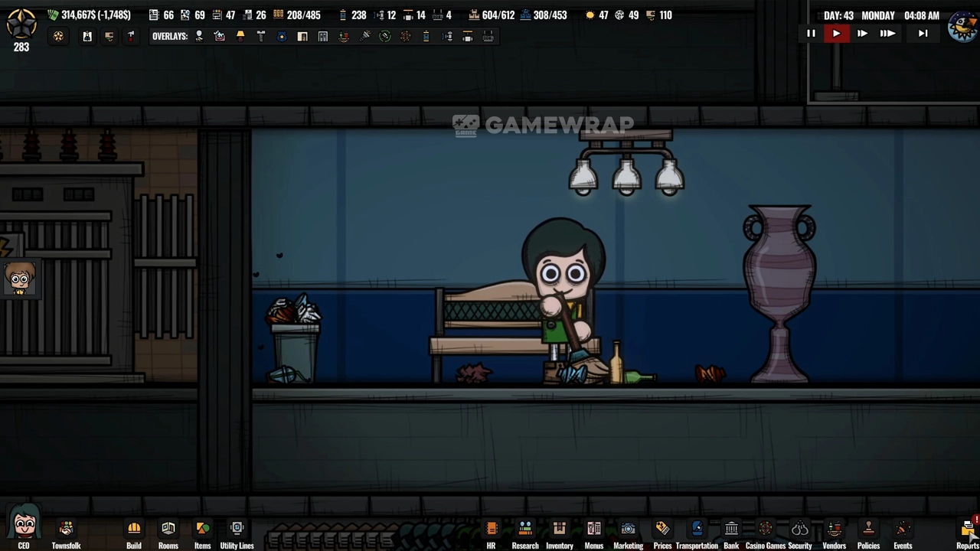Screen dimensions: 980x551
Task: Toggle the door overlay
Action: pos(302,36)
